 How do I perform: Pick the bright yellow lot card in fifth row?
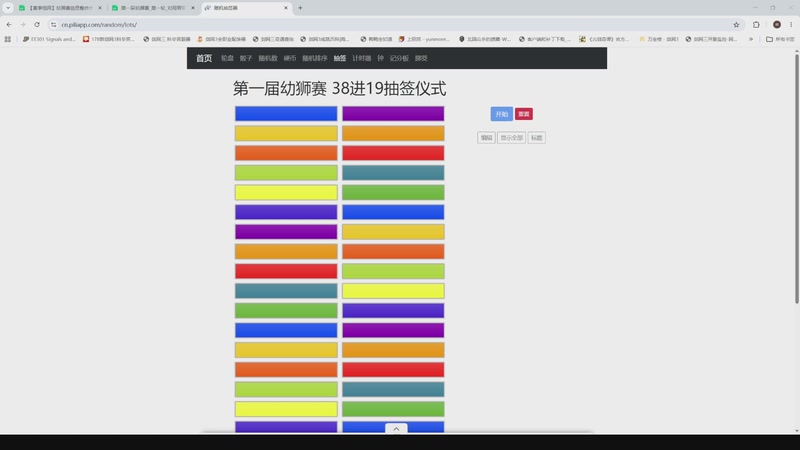(286, 192)
